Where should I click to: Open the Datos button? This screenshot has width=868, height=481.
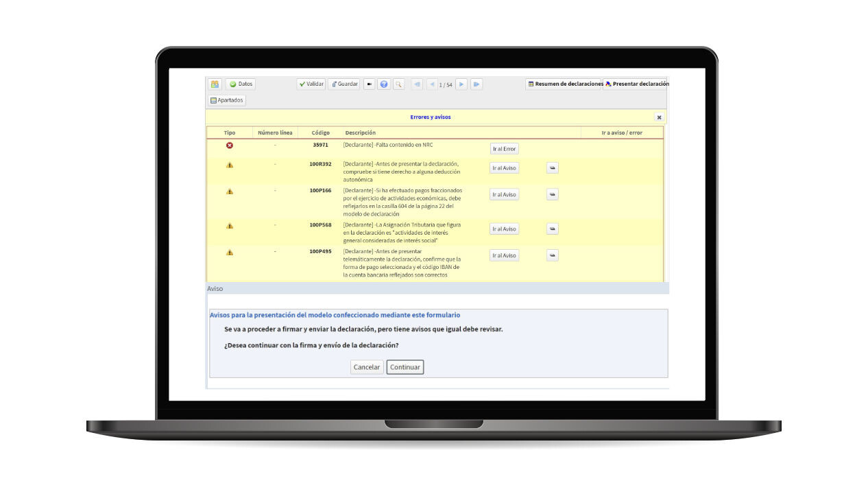coord(241,84)
